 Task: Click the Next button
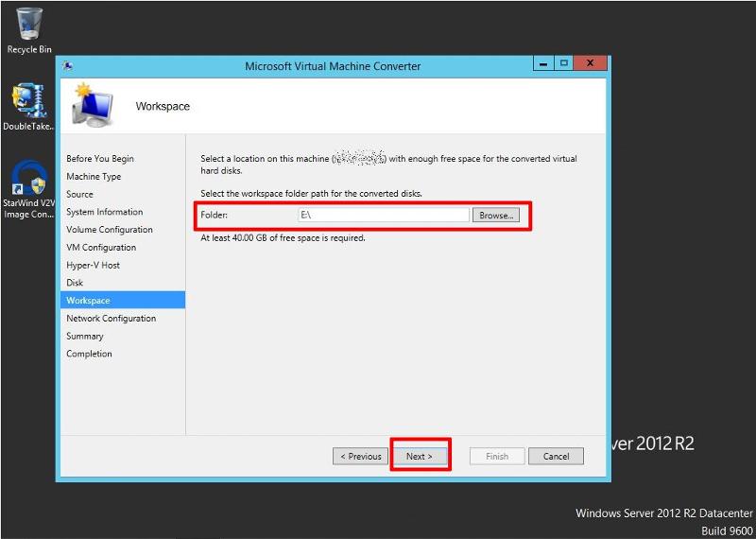point(420,456)
